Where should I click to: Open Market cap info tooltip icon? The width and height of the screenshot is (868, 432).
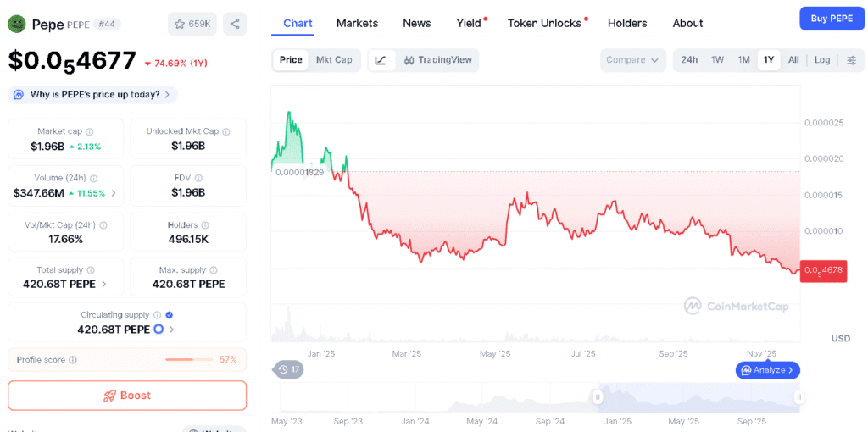click(x=90, y=131)
